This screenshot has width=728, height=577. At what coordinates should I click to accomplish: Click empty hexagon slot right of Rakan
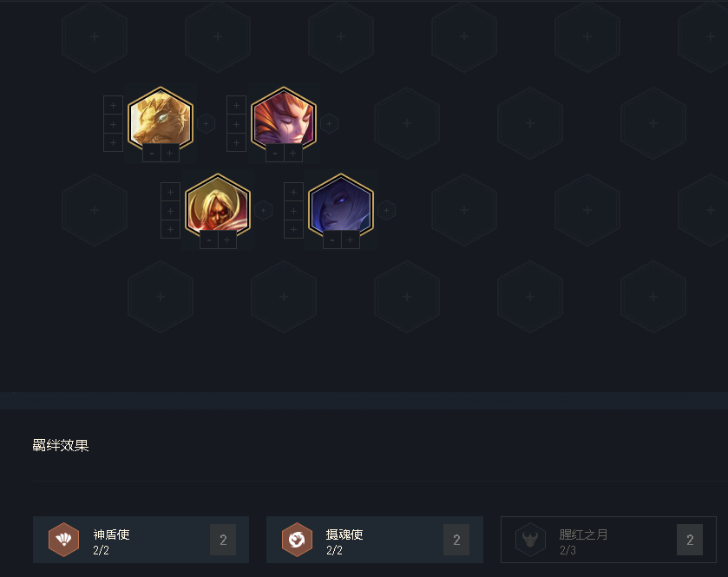(x=407, y=123)
